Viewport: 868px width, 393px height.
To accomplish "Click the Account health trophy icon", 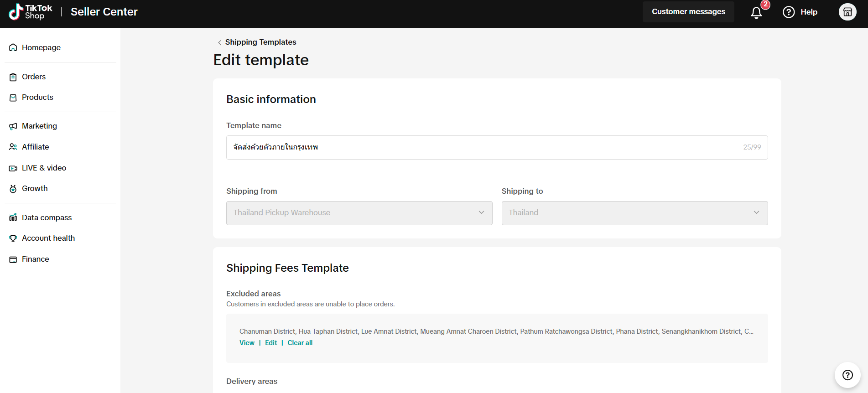I will point(13,238).
